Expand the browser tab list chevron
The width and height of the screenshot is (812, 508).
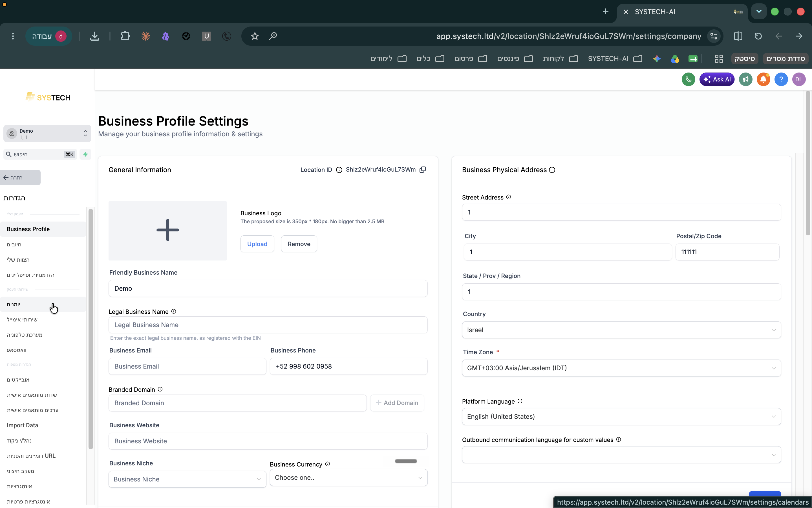pyautogui.click(x=759, y=12)
